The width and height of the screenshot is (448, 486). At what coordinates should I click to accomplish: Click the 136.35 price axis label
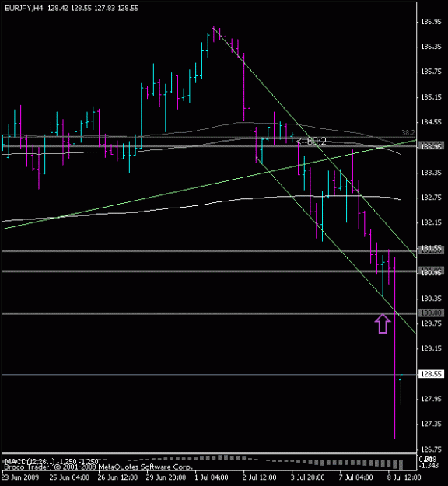tap(431, 47)
